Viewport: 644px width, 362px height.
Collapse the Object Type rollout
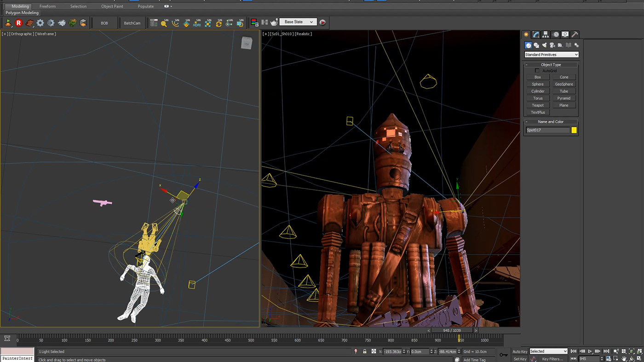551,65
